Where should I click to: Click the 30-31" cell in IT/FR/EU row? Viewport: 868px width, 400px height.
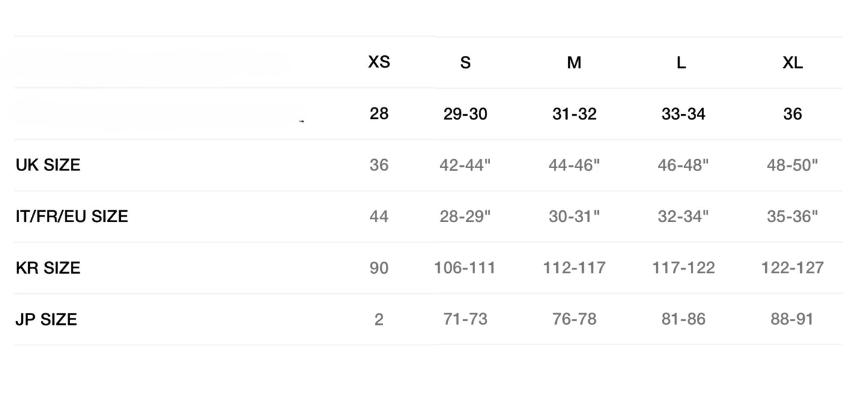[x=574, y=216]
